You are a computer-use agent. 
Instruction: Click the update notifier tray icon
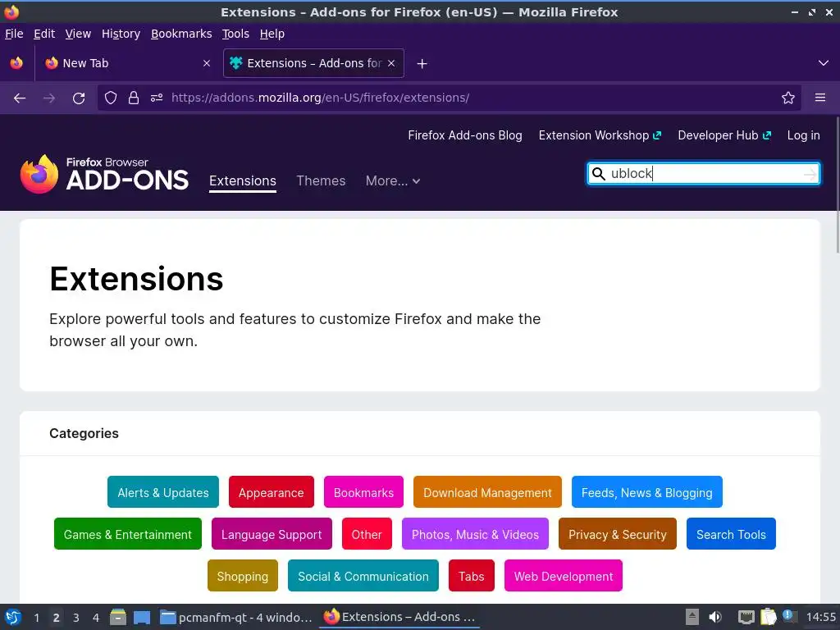789,616
